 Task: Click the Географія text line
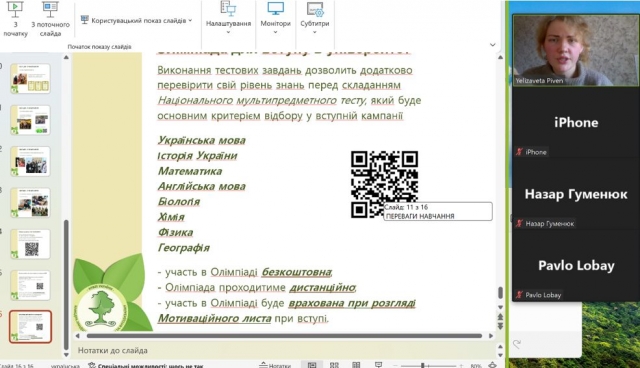(184, 248)
